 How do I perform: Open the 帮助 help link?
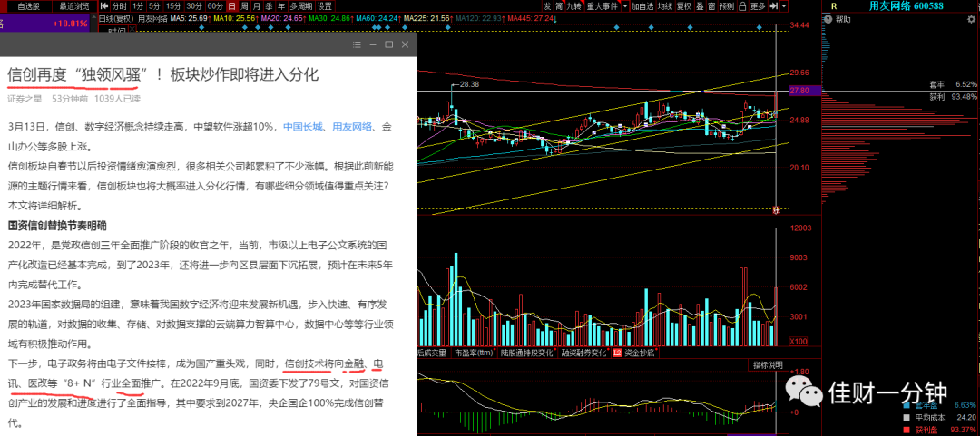pyautogui.click(x=842, y=19)
